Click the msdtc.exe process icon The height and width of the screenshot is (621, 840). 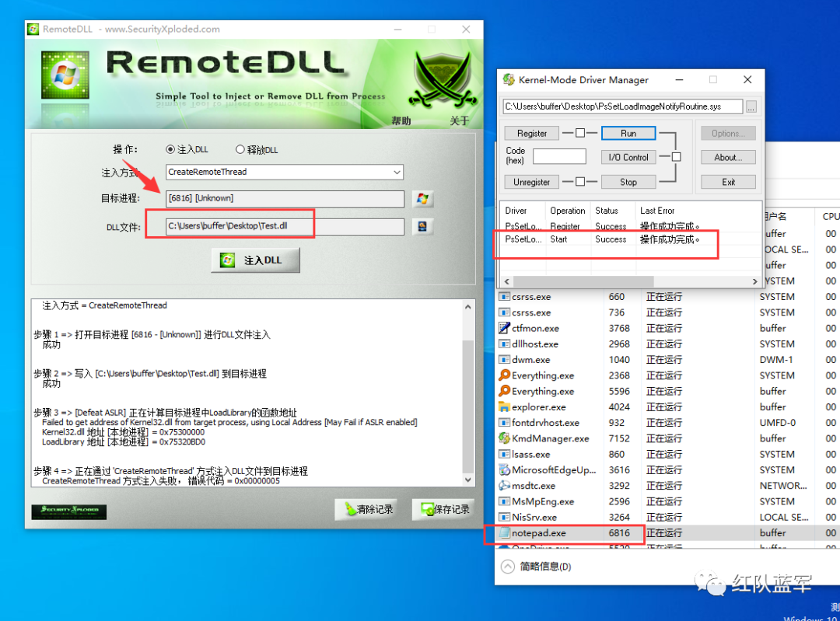pos(504,486)
